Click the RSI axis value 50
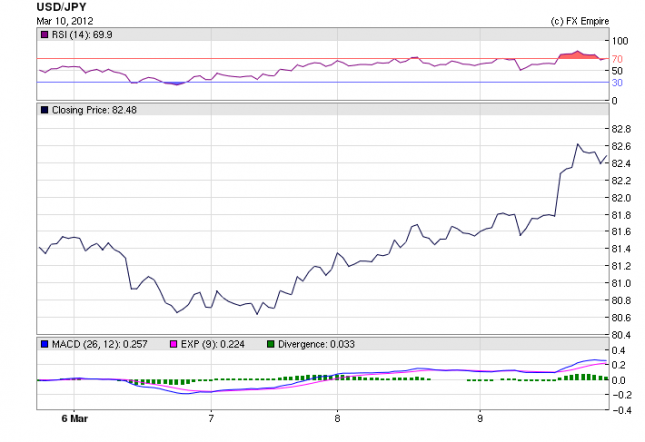645x442 pixels. point(617,71)
